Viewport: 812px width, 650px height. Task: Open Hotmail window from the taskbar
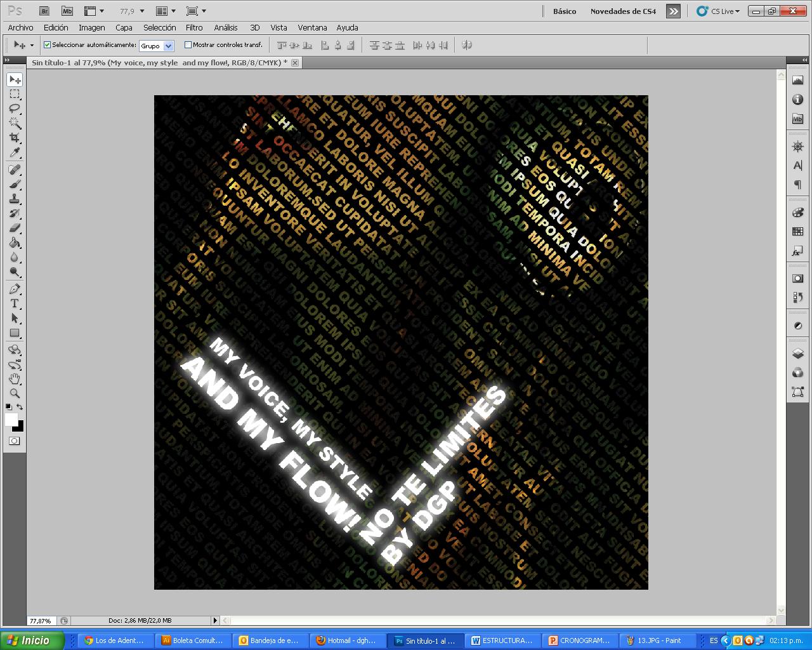pyautogui.click(x=348, y=640)
